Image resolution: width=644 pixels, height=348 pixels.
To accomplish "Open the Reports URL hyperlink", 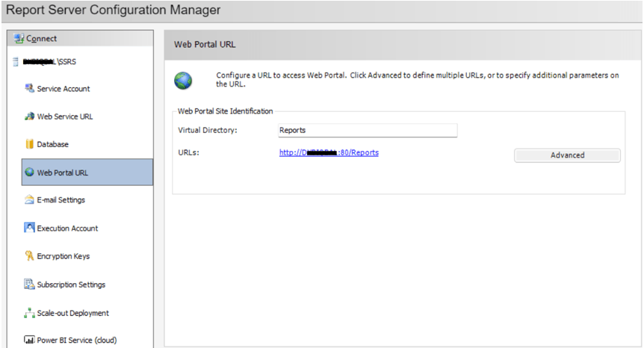I will pos(329,152).
